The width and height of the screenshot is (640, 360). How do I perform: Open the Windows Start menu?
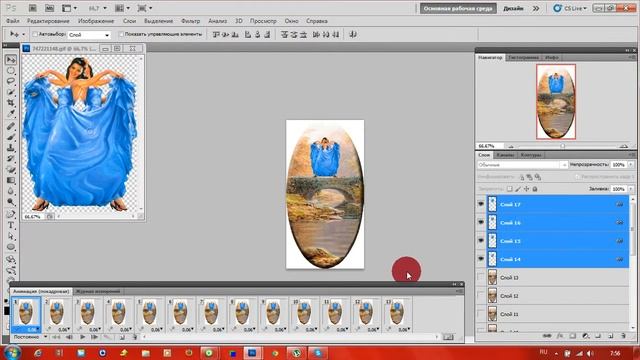(x=13, y=352)
